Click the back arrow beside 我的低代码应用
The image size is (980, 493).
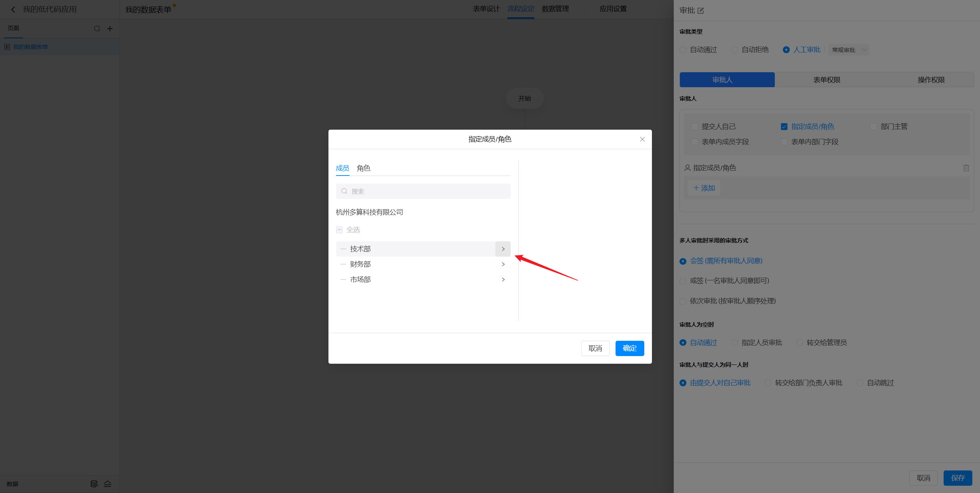coord(13,10)
